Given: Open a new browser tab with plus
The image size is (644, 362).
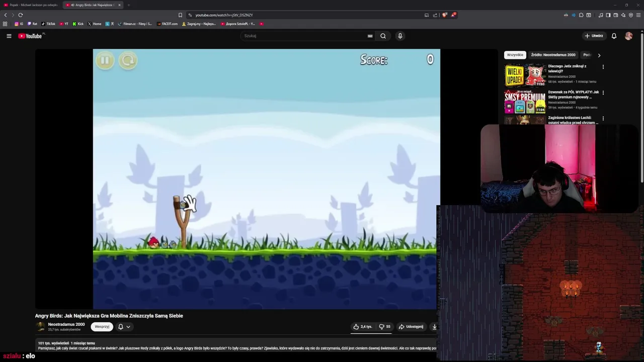Looking at the screenshot, I should click(x=128, y=5).
